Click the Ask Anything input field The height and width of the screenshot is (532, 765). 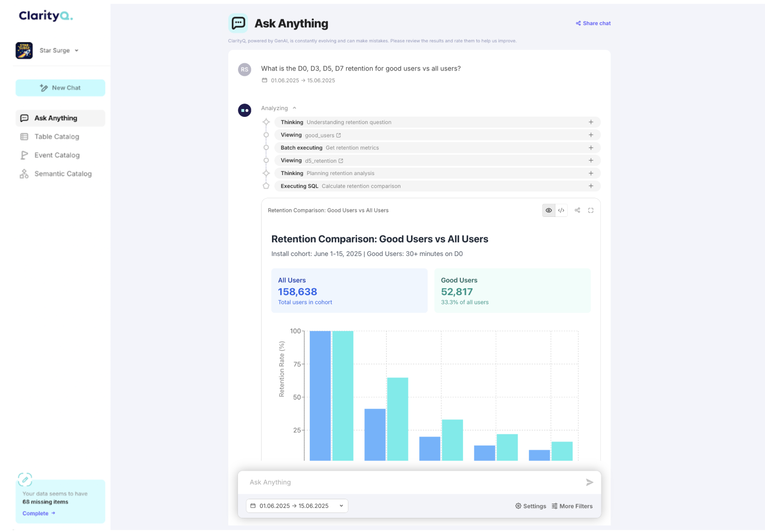[x=414, y=482]
